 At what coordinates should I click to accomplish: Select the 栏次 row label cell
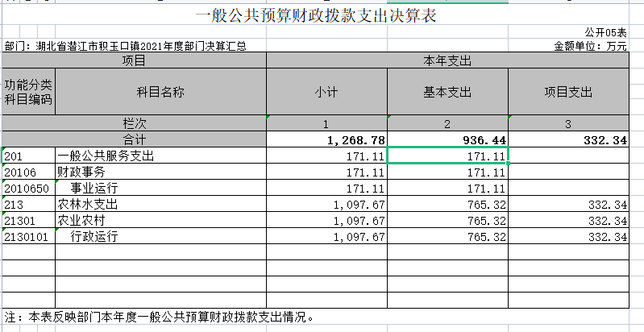pos(133,123)
